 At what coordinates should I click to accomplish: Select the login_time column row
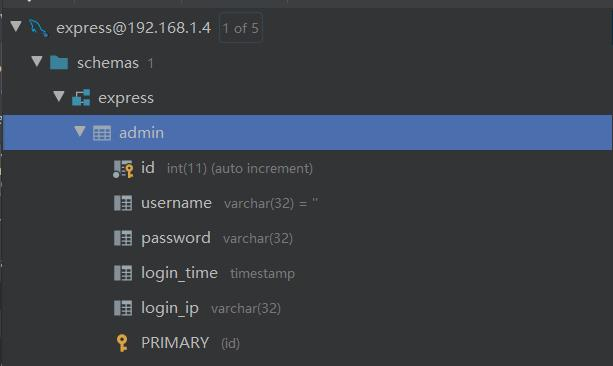306,273
